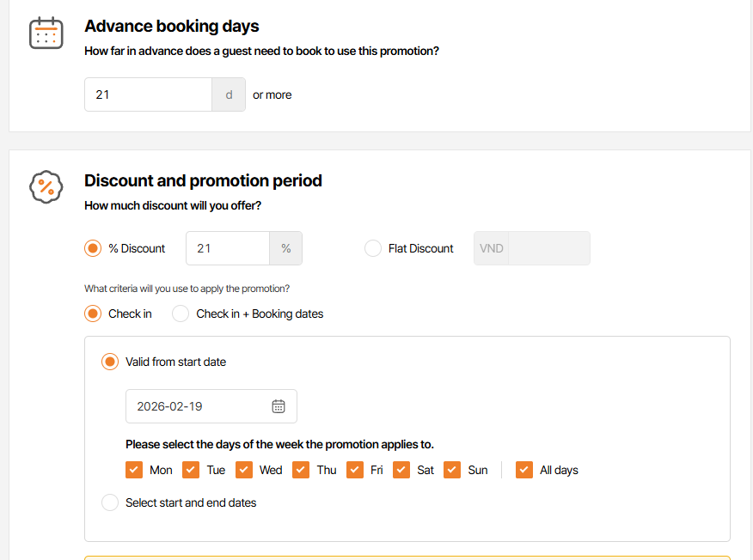Toggle the Thu day checkbox

[x=301, y=470]
